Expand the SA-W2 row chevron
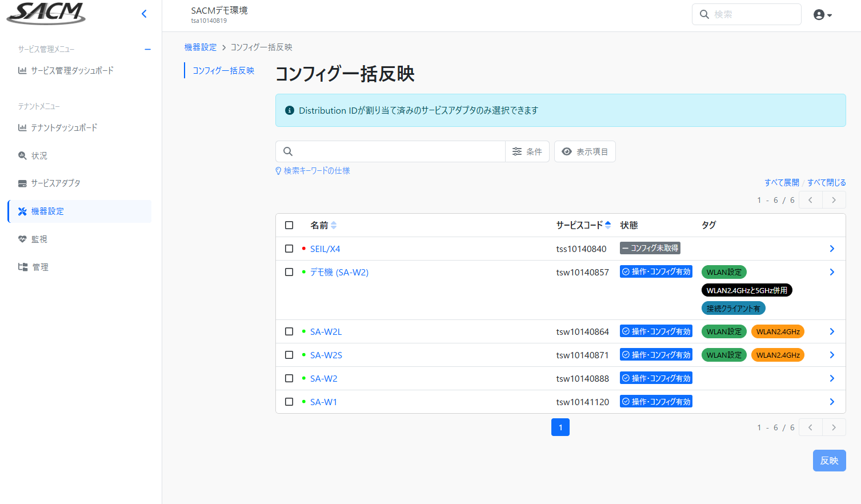The height and width of the screenshot is (504, 861). click(x=832, y=378)
